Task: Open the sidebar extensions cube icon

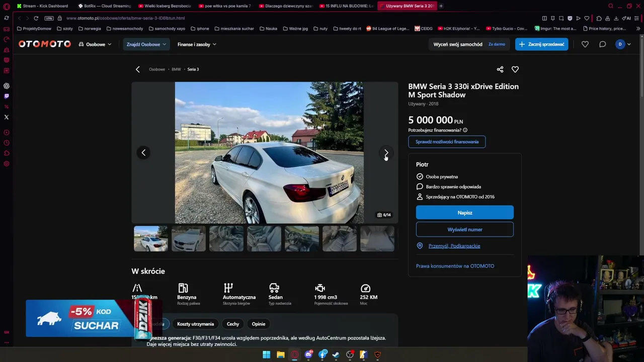Action: [x=7, y=153]
